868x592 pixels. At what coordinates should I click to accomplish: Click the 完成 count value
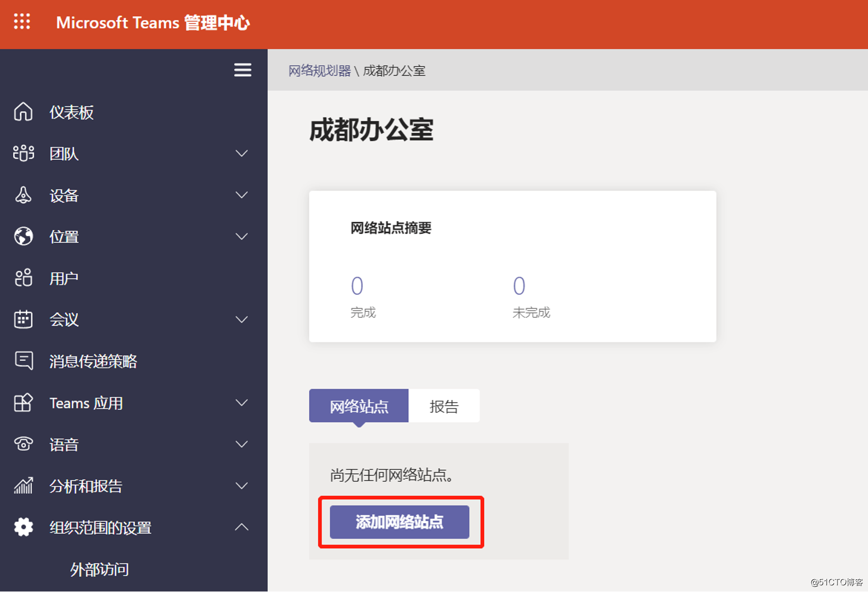click(x=357, y=286)
